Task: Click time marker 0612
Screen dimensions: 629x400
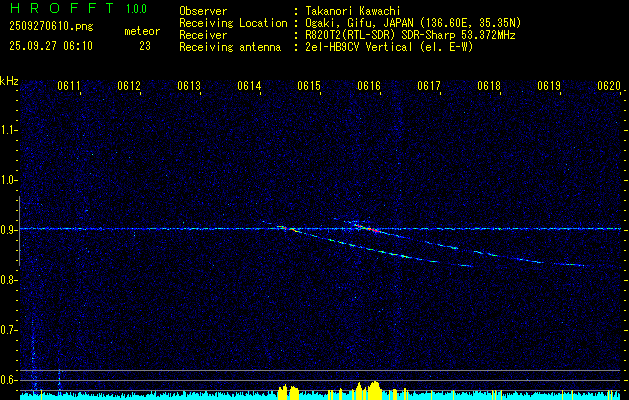Action: [129, 85]
